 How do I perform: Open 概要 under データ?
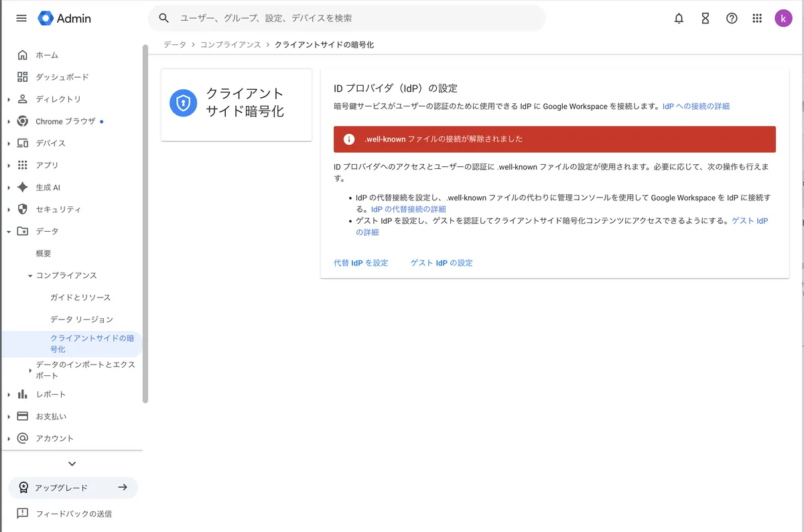[x=44, y=253]
